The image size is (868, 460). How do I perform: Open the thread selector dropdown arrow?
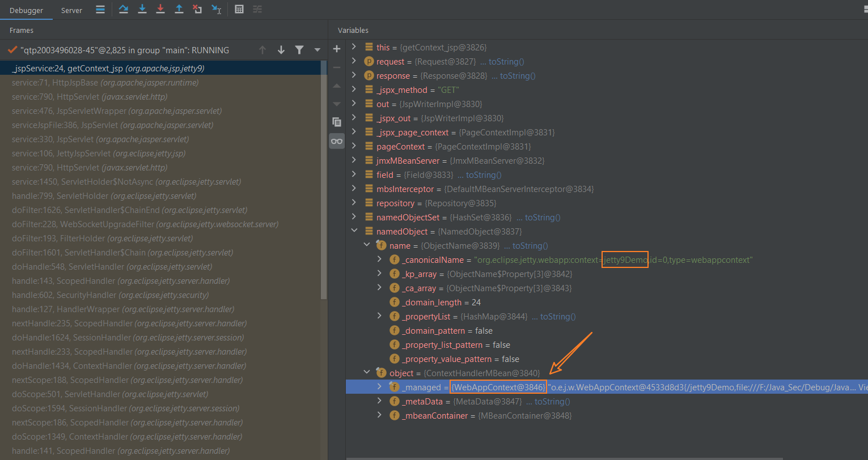pos(317,50)
